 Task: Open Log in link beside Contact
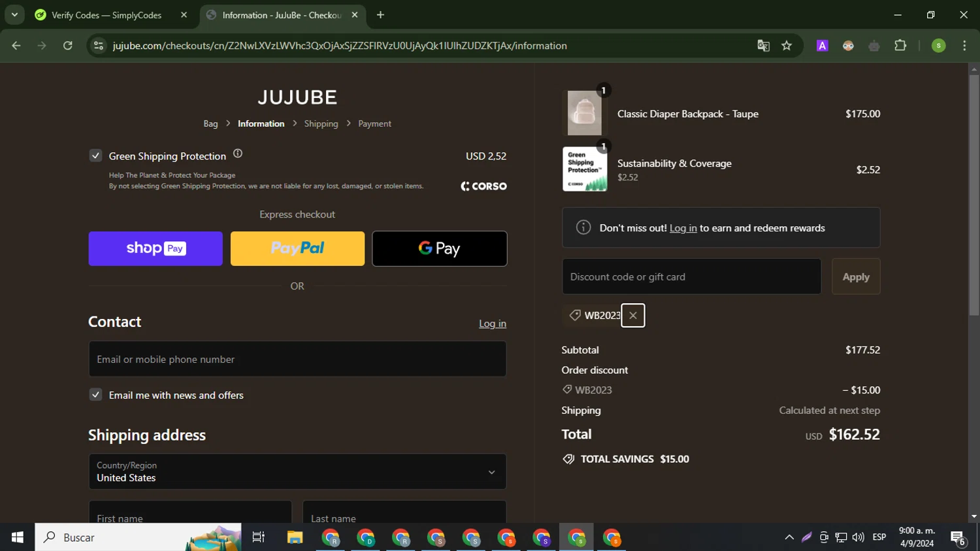coord(493,324)
